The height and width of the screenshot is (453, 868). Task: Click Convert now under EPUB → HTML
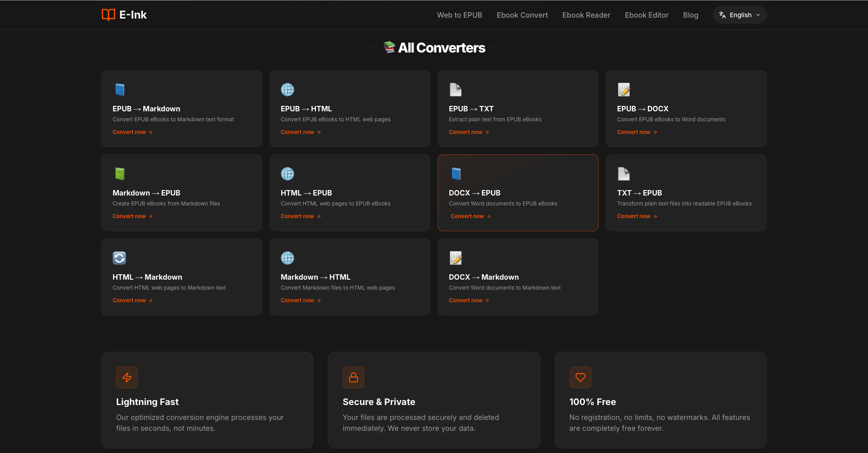[301, 132]
